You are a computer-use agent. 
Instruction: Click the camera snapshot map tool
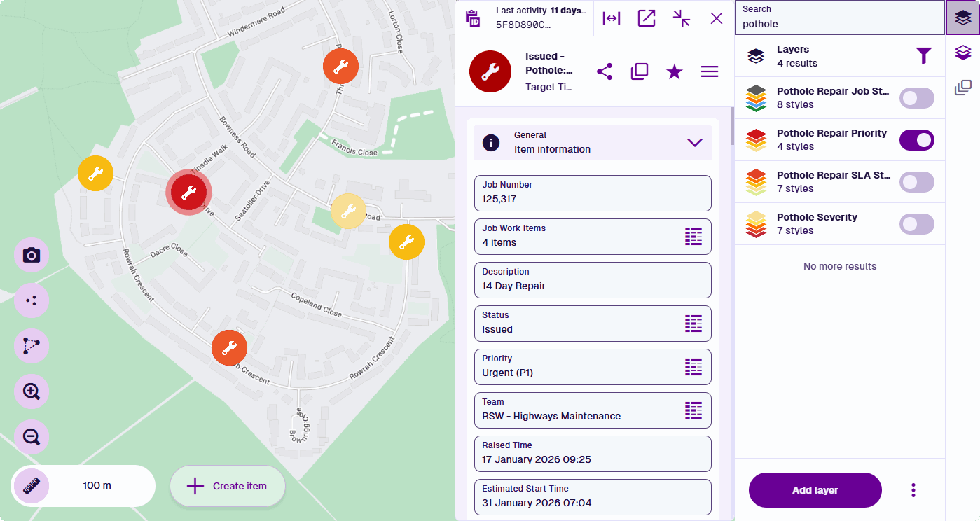[31, 255]
